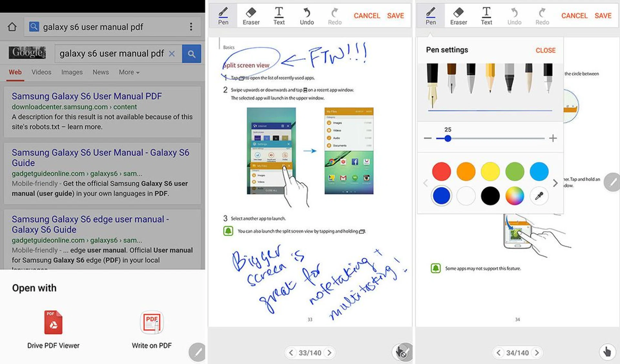
Task: Open Samsung Galaxy S6 User Manual PDF link
Action: click(x=87, y=96)
